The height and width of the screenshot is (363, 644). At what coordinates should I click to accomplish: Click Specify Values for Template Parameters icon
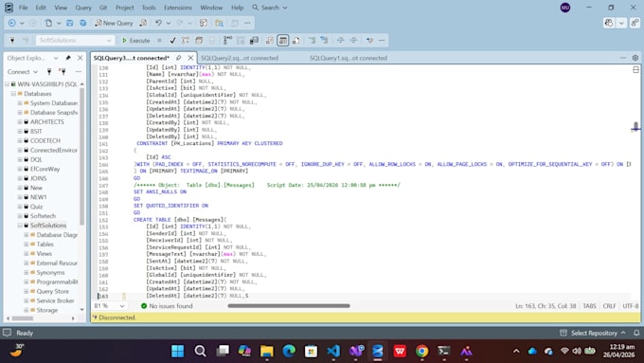(x=369, y=41)
